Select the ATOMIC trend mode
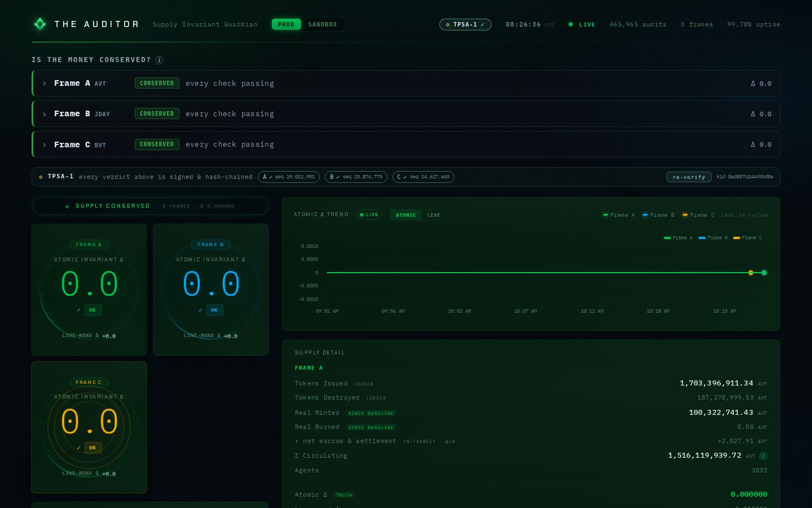Screen dimensions: 812x508 pos(405,215)
